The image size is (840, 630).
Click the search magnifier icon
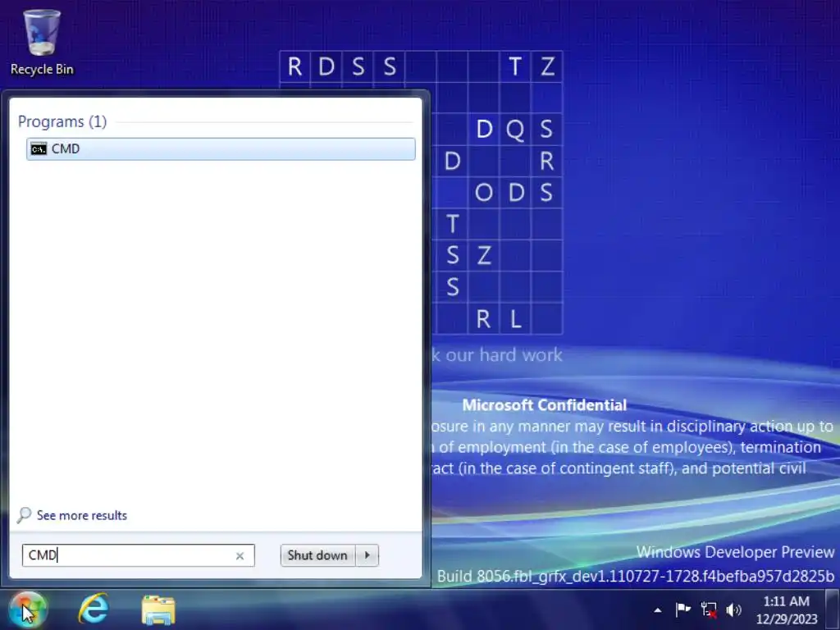coord(24,515)
